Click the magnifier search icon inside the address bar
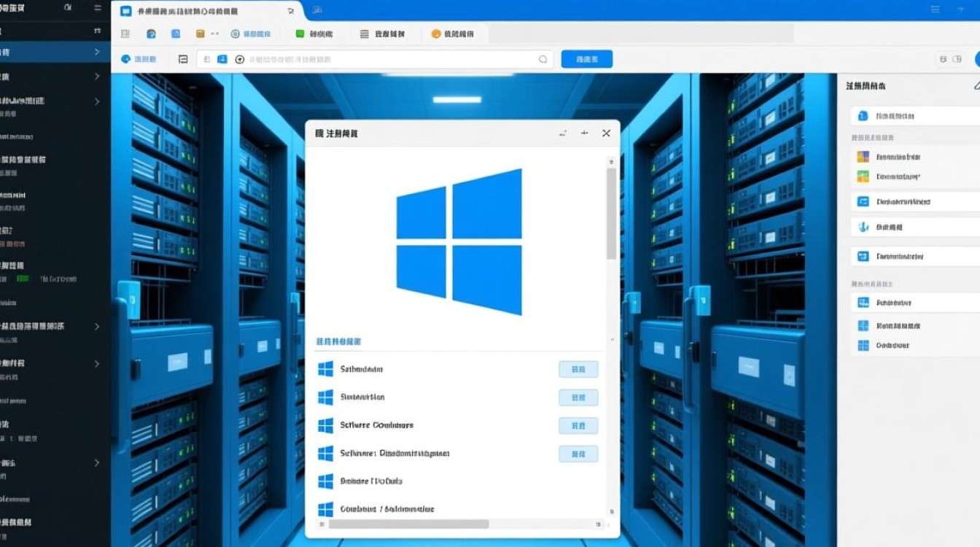 [x=543, y=59]
